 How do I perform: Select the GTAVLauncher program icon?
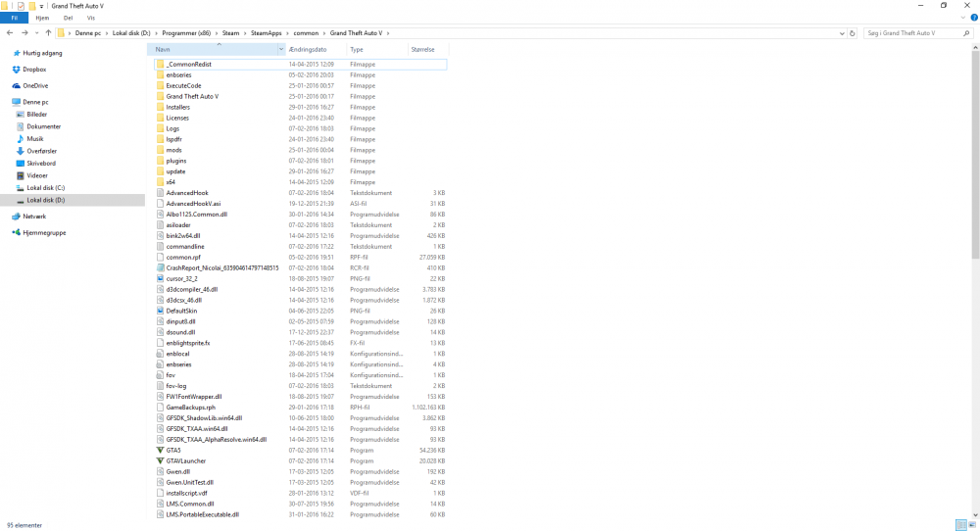[x=160, y=461]
